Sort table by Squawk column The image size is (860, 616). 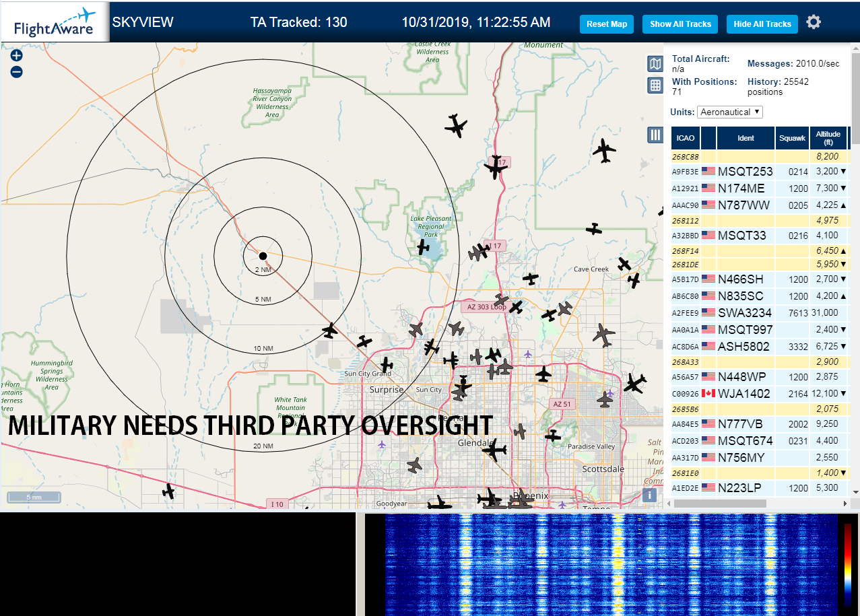pyautogui.click(x=792, y=138)
